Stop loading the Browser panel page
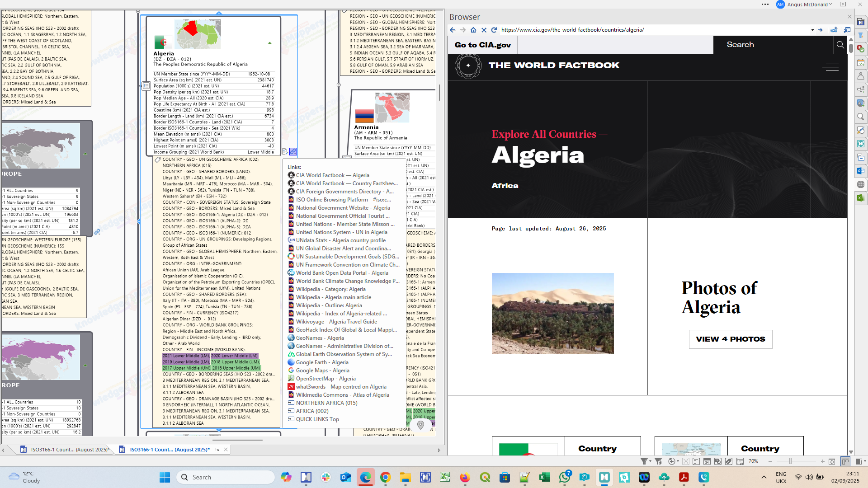Viewport: 868px width, 488px height. [484, 30]
